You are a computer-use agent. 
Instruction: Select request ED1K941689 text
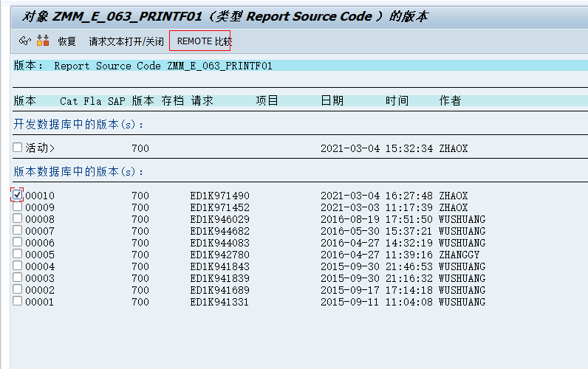[x=219, y=290]
